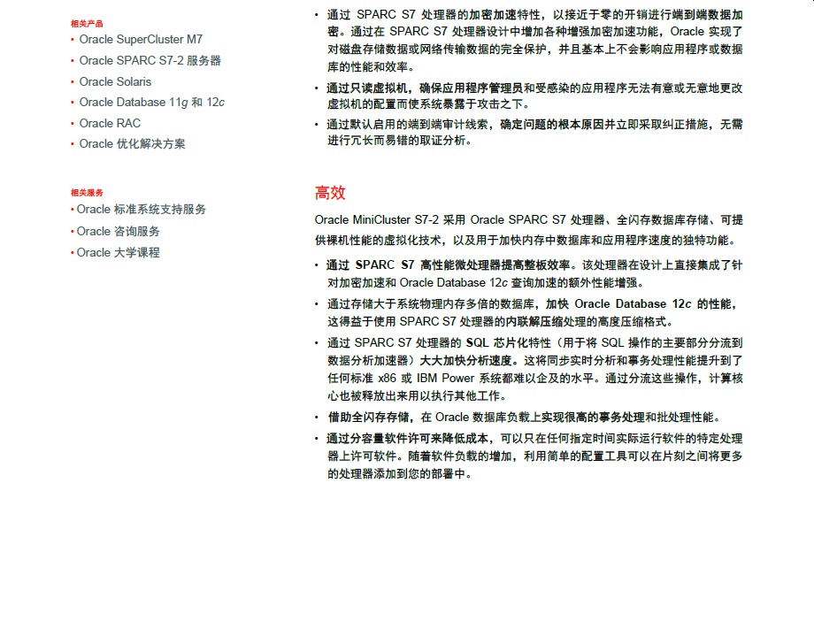Click the paragraph starting with Oracle MiniCluster S7-2 采用
This screenshot has width=814, height=644.
528,230
